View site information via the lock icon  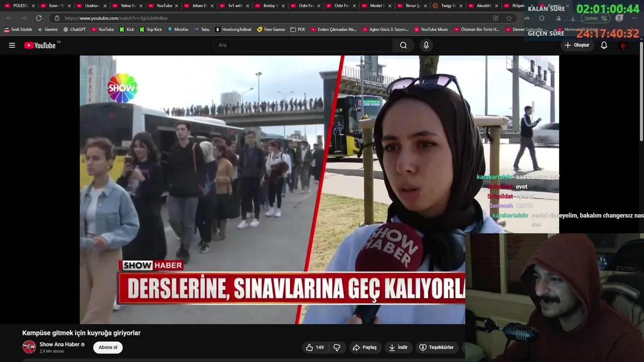57,18
